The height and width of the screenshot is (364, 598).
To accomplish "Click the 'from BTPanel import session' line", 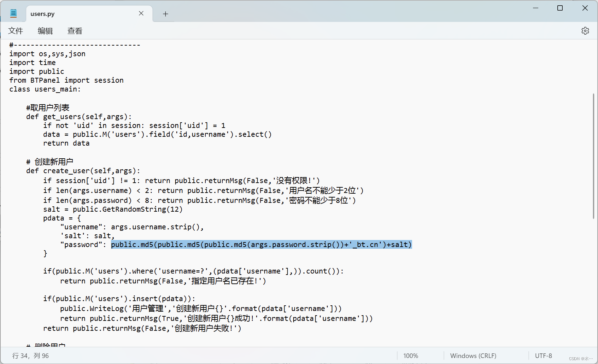I will [x=66, y=80].
